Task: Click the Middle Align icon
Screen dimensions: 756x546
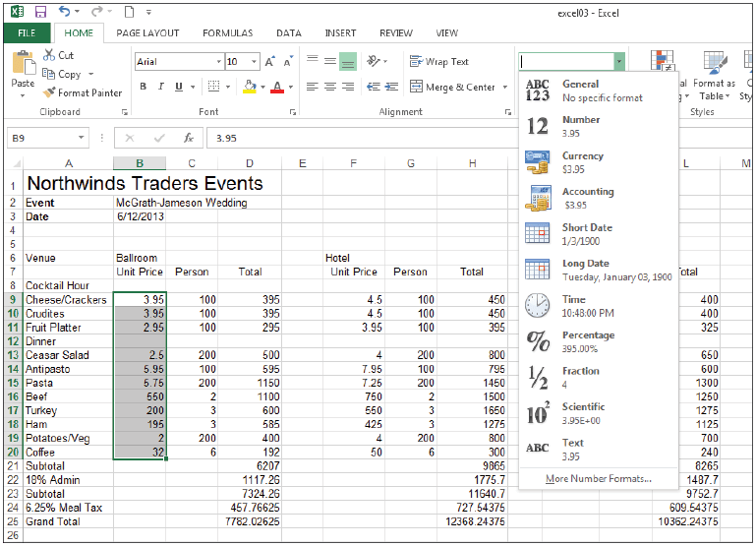Action: point(330,61)
